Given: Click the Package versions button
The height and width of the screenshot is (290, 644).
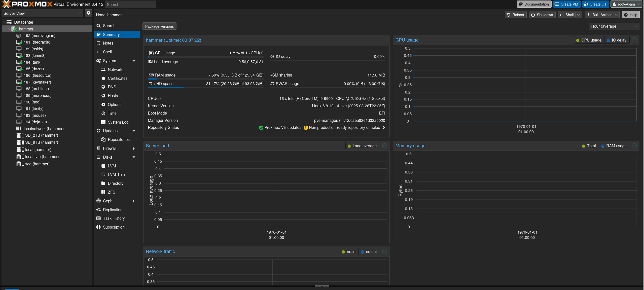Looking at the screenshot, I should pos(159,26).
